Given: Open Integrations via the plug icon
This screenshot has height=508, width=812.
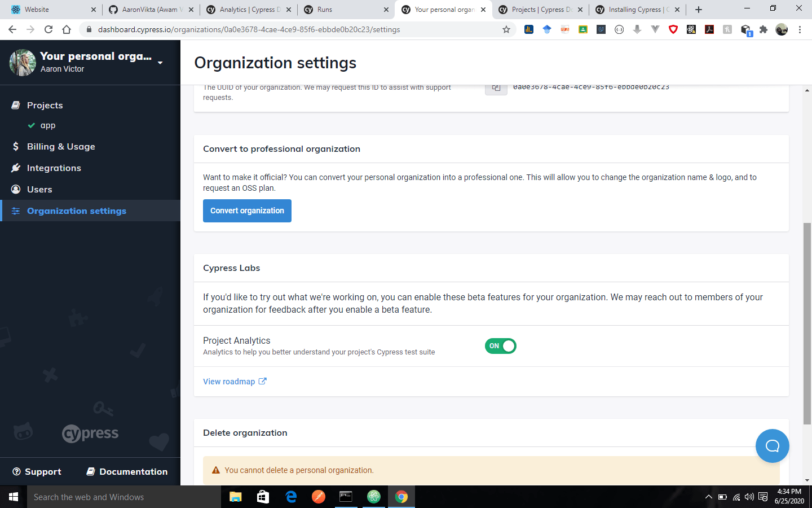Looking at the screenshot, I should pos(16,168).
